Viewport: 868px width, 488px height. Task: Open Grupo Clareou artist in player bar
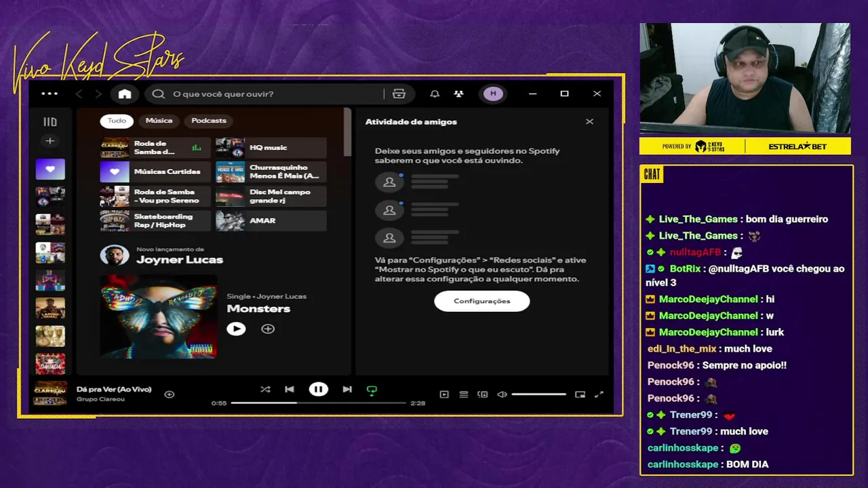[100, 399]
